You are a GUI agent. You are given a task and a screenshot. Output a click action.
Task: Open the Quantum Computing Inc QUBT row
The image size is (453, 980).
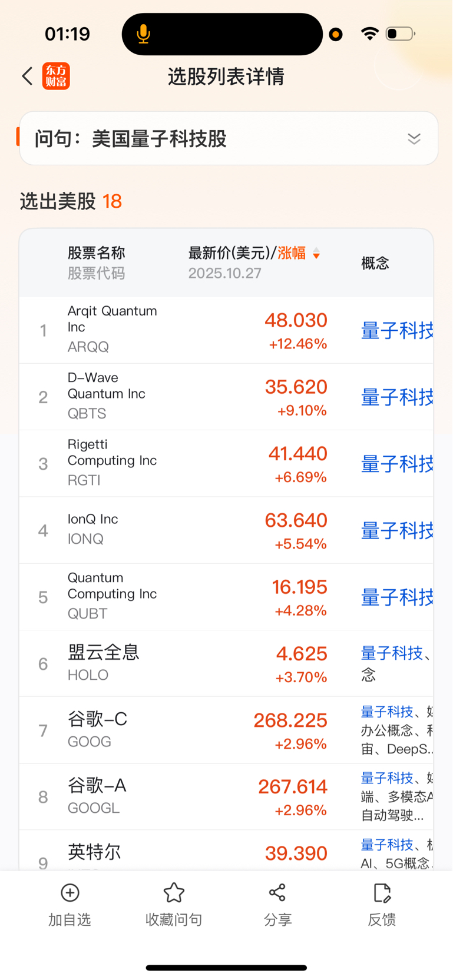(x=226, y=597)
